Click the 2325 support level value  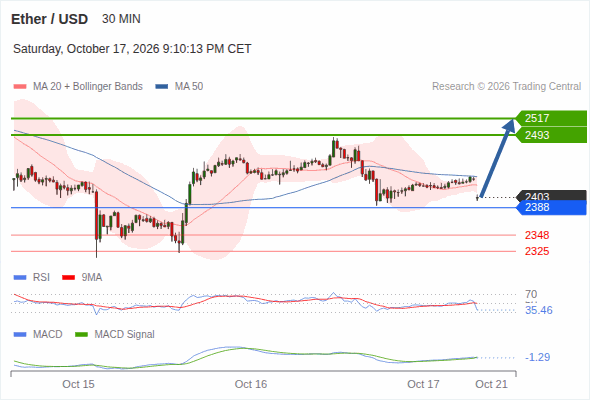pos(537,251)
